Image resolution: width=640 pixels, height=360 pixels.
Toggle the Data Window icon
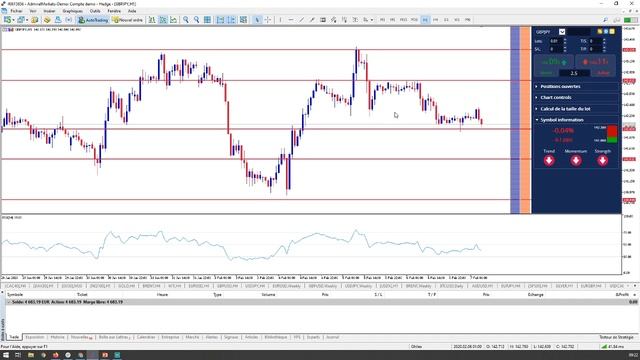tap(47, 20)
